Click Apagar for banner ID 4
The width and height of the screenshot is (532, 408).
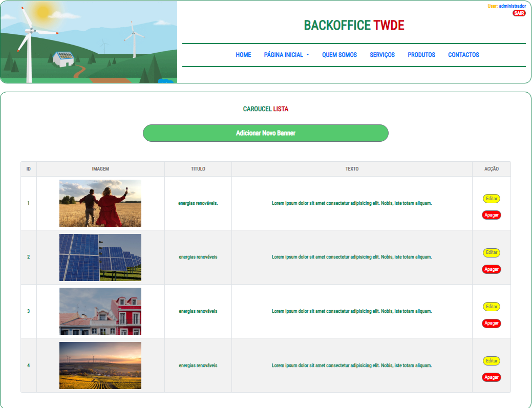pyautogui.click(x=491, y=377)
